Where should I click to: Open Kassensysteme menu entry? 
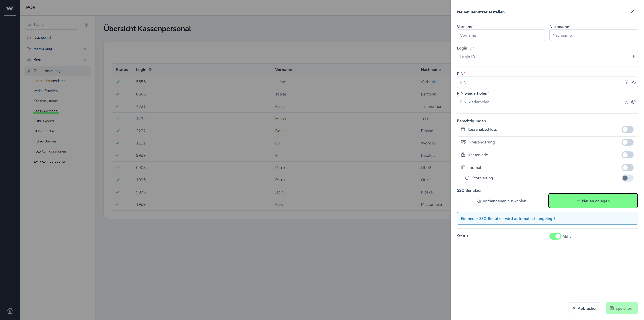46,101
